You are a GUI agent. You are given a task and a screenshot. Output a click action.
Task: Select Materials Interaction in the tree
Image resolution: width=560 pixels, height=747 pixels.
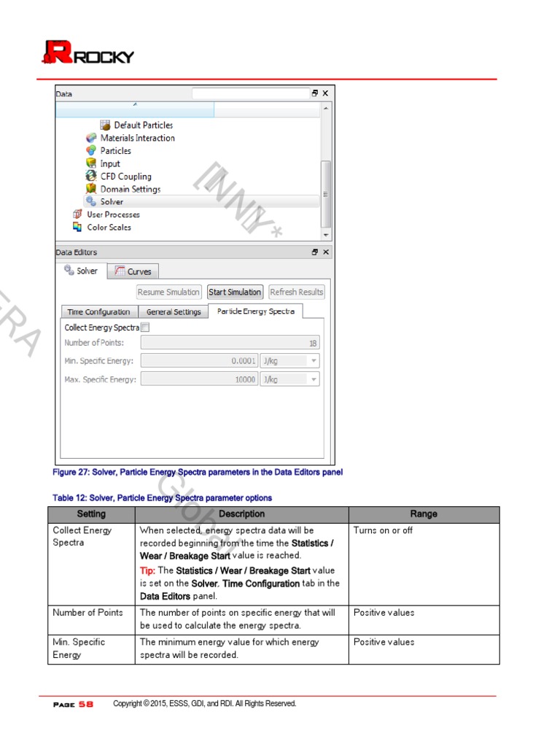[x=138, y=138]
